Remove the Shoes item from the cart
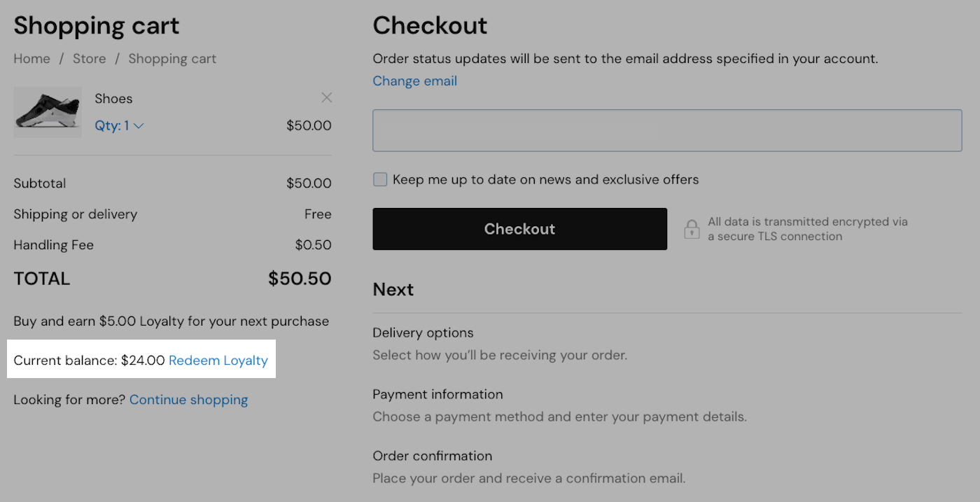980x502 pixels. (x=326, y=97)
